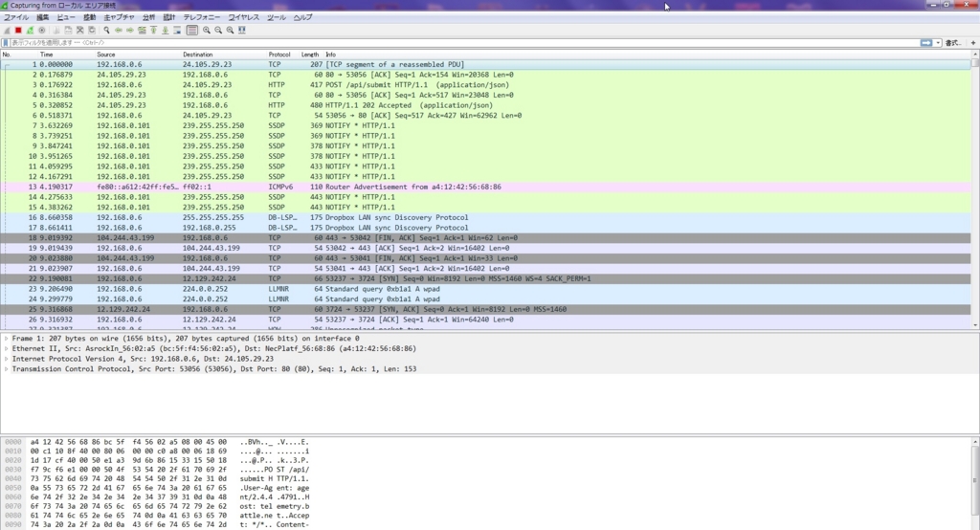Stop the running capture with red square
980x530 pixels.
18,30
